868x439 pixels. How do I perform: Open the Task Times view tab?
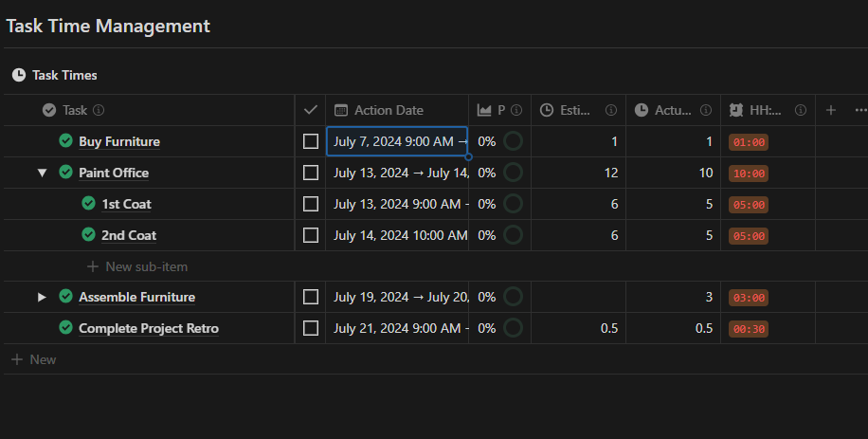pos(64,75)
